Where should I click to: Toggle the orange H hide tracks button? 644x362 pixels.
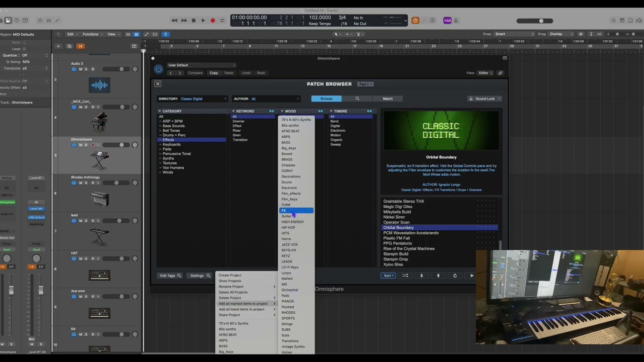point(80,46)
